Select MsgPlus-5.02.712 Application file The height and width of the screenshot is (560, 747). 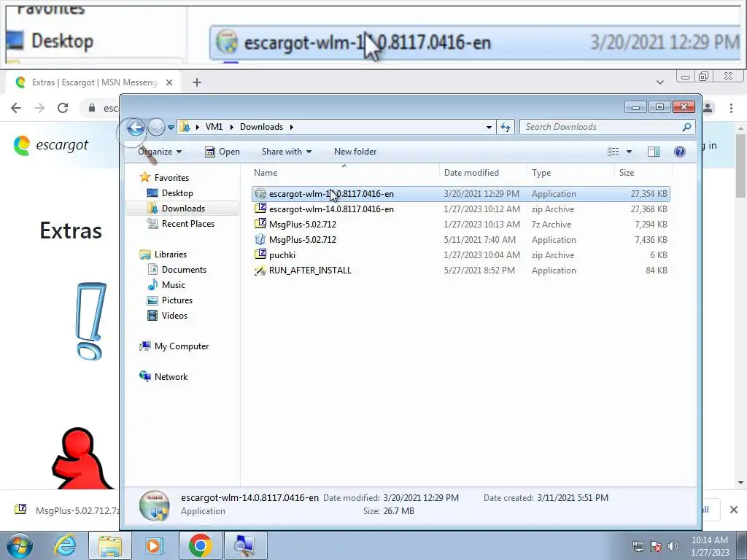[461, 239]
